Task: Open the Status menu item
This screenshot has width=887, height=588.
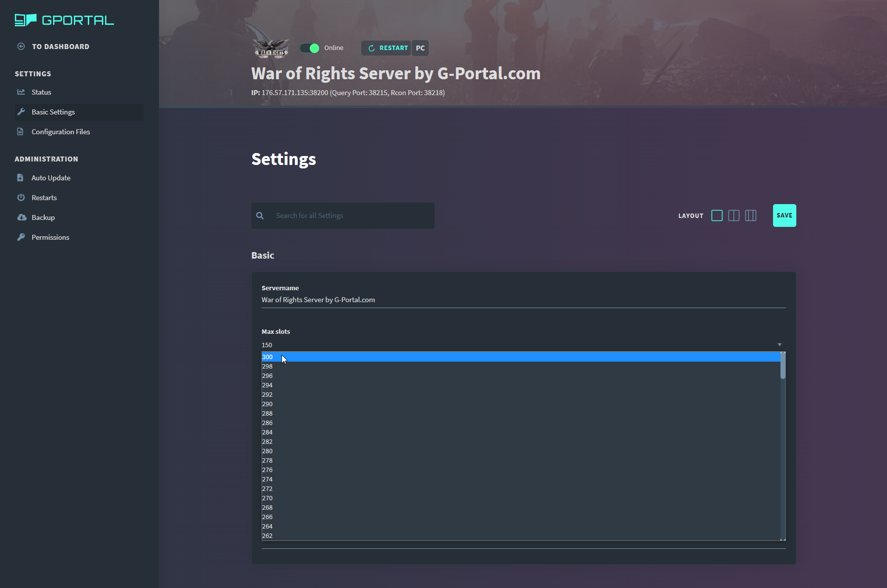Action: [x=79, y=92]
